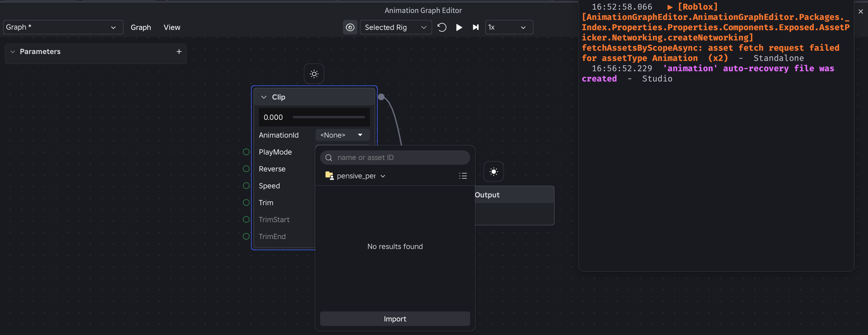Click the Import button

tap(395, 319)
